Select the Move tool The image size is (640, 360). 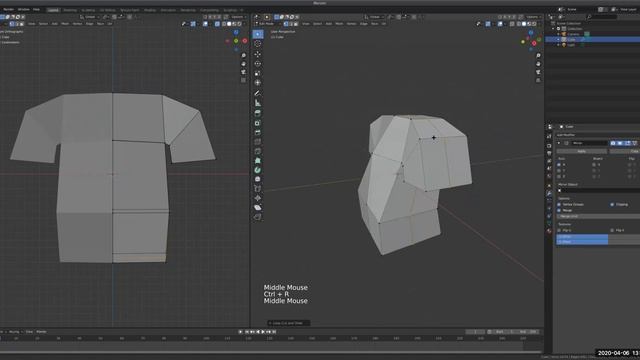[258, 54]
